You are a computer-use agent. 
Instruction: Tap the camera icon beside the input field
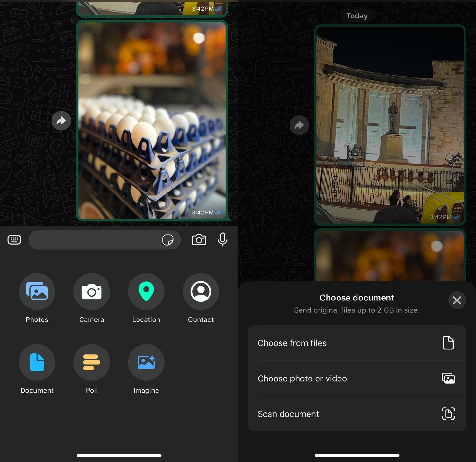[x=199, y=240]
